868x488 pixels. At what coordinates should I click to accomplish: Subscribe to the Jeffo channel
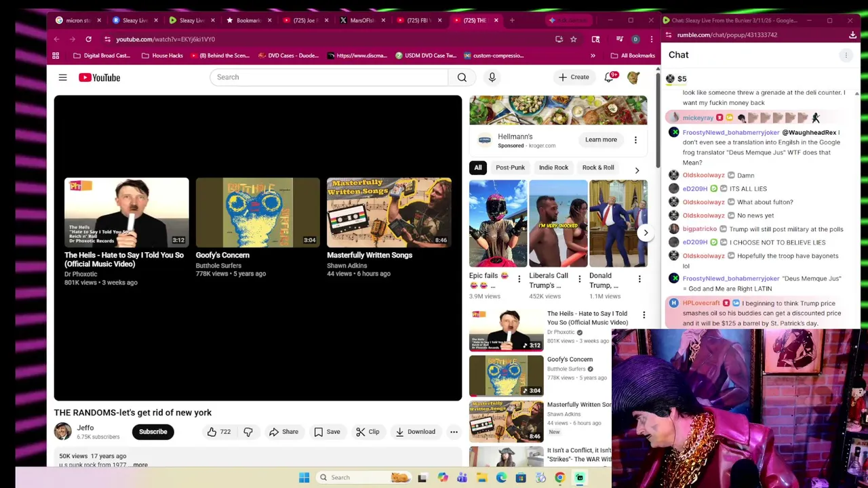click(153, 432)
